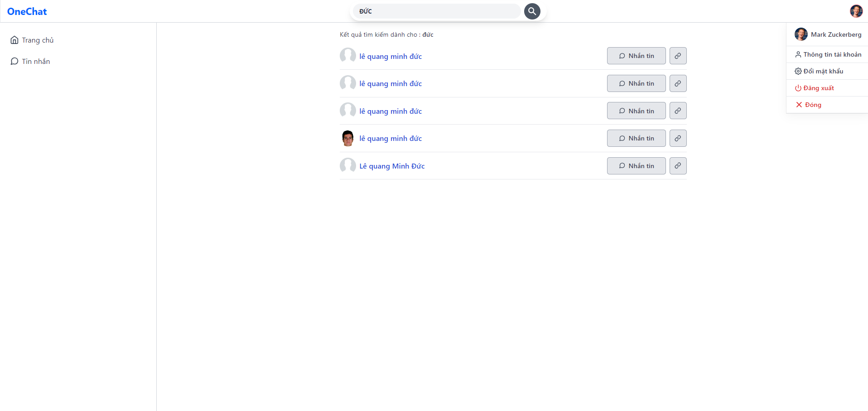
Task: Click the link icon for second result
Action: pos(678,83)
